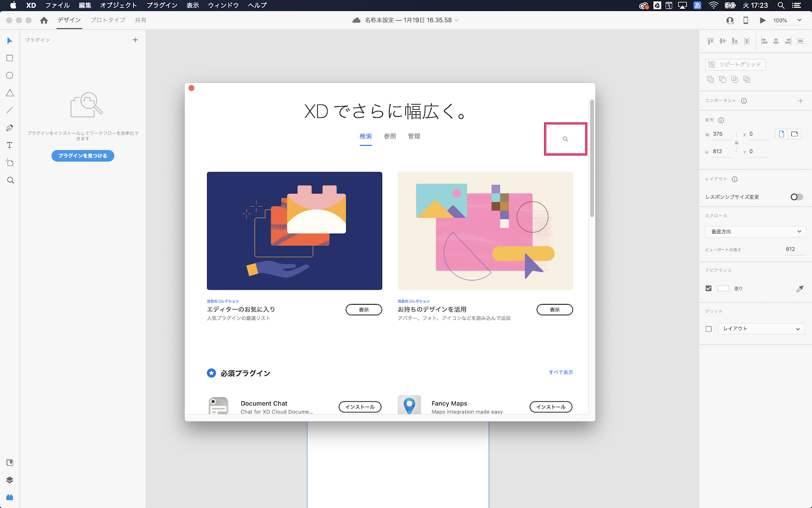Toggle the 塗り fill checkbox
The height and width of the screenshot is (508, 812).
pos(708,289)
